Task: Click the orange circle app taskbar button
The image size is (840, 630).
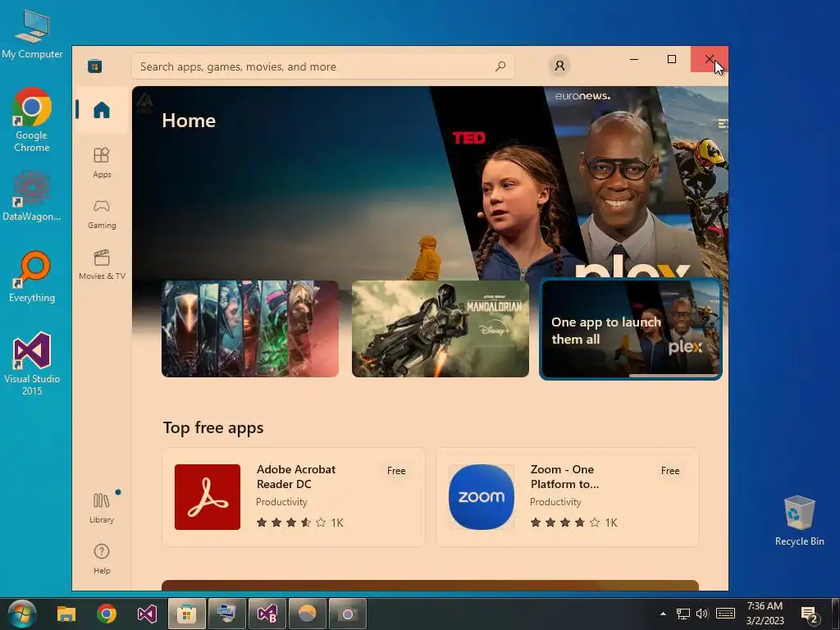Action: click(x=307, y=614)
